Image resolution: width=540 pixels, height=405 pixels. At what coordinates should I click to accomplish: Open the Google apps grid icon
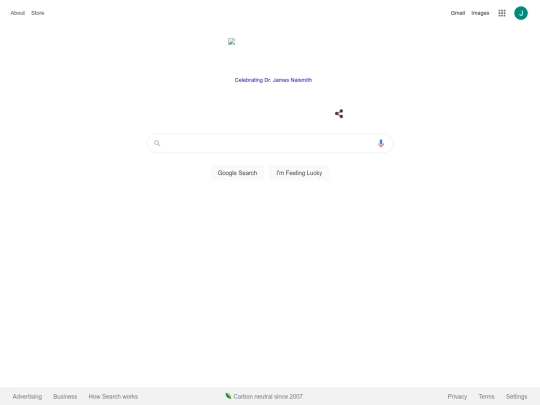pos(502,13)
